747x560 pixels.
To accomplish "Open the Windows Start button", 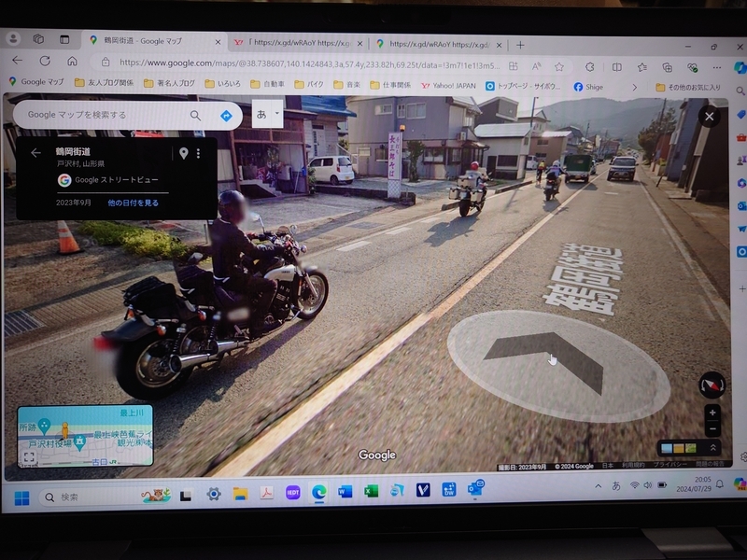I will click(21, 498).
